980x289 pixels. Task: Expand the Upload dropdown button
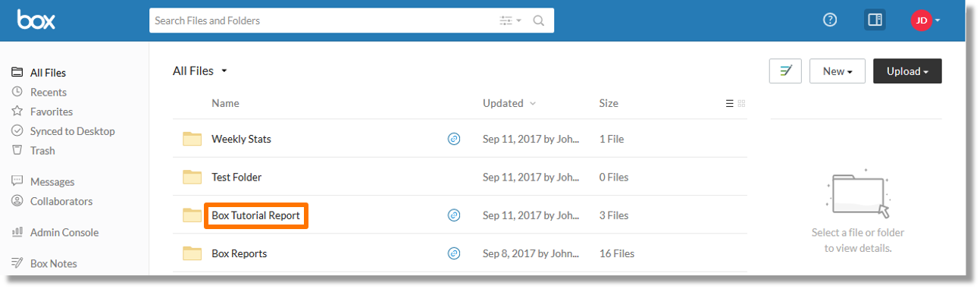[x=907, y=71]
